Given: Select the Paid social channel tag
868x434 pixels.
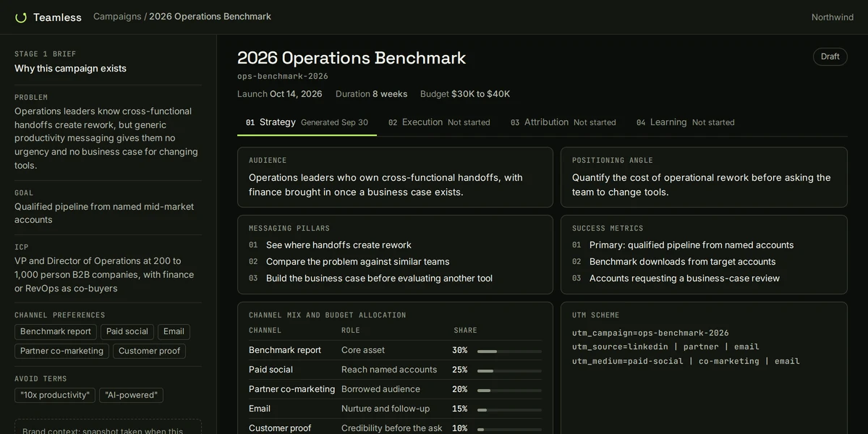Looking at the screenshot, I should pos(127,331).
